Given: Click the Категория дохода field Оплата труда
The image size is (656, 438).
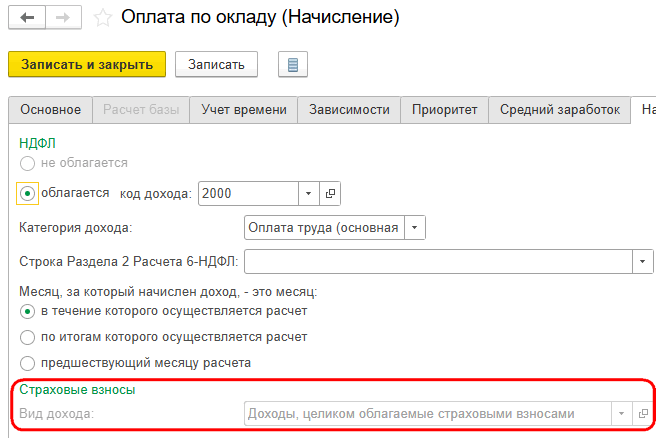Looking at the screenshot, I should [324, 228].
